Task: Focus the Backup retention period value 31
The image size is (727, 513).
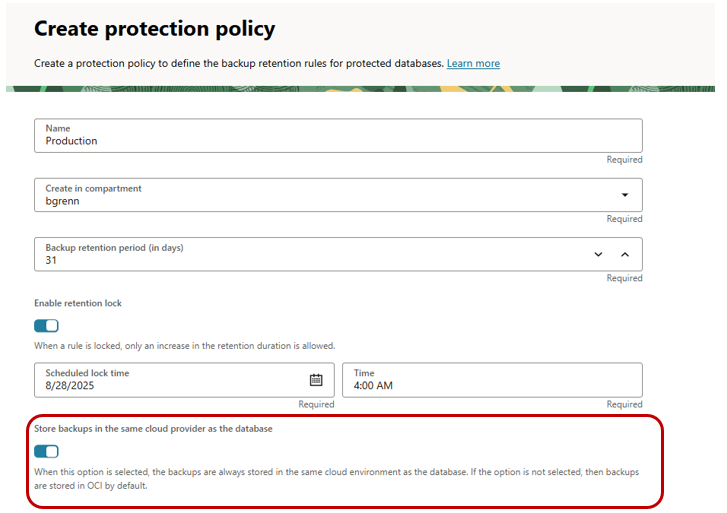Action: (52, 260)
